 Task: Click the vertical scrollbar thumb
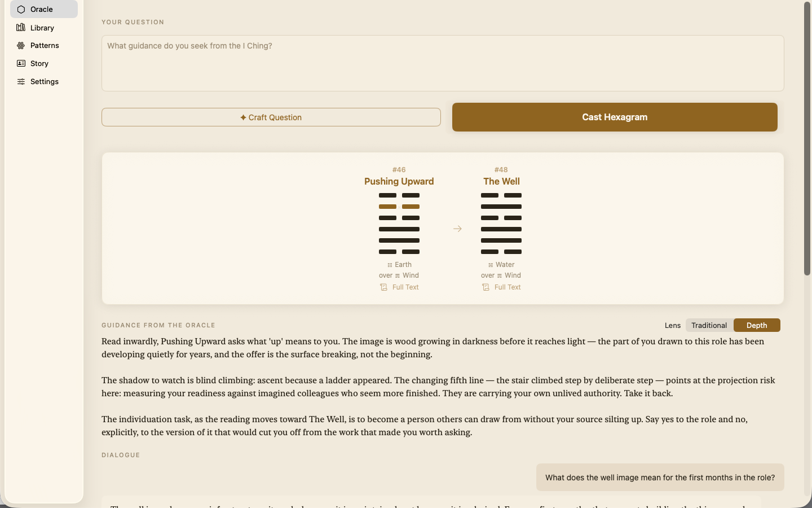pyautogui.click(x=807, y=139)
